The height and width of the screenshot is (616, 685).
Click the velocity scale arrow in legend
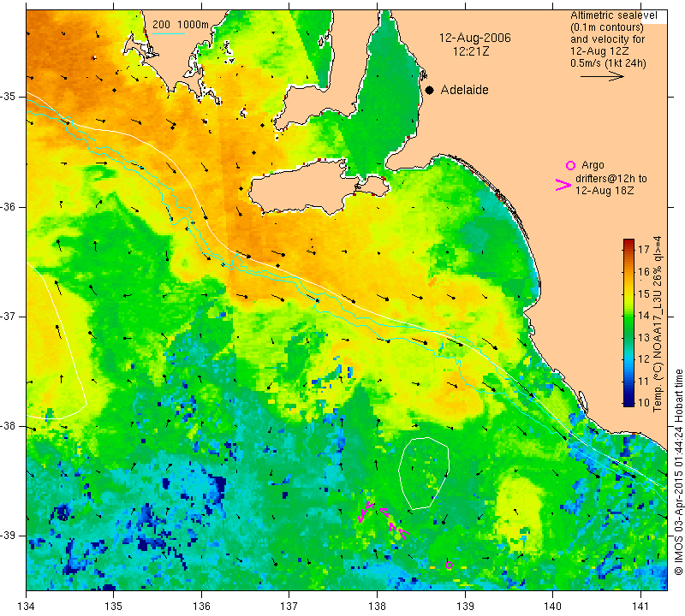click(602, 76)
